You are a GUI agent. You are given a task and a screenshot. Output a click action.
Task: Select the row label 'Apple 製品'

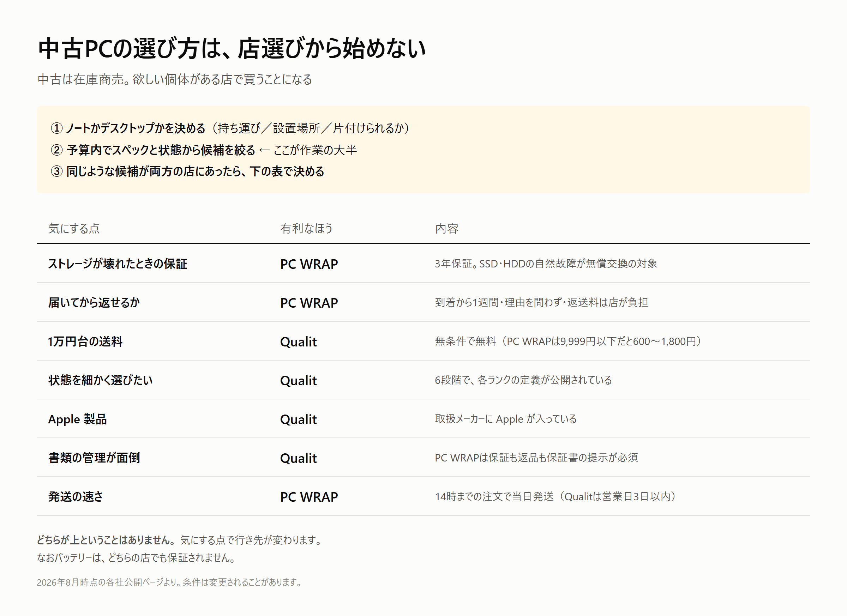[77, 419]
